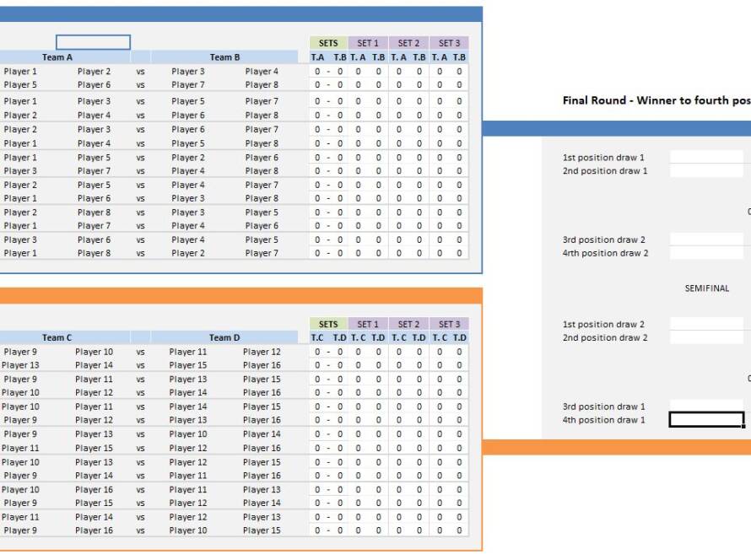This screenshot has width=751, height=560.
Task: Click the SEMIFINAL label
Action: pyautogui.click(x=706, y=288)
